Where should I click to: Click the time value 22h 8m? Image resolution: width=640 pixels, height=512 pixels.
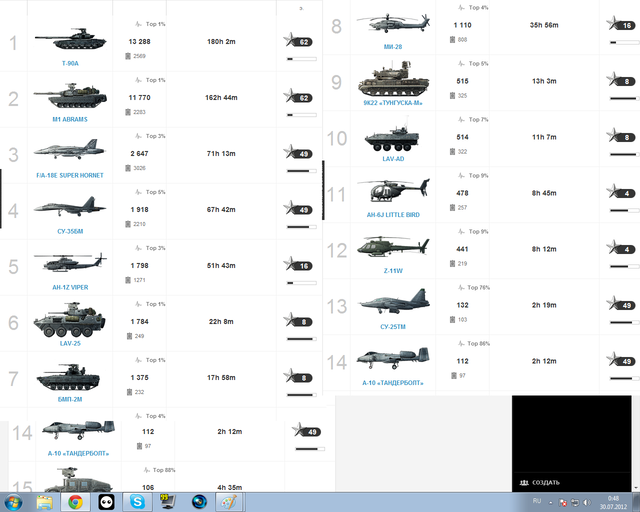[x=221, y=321]
